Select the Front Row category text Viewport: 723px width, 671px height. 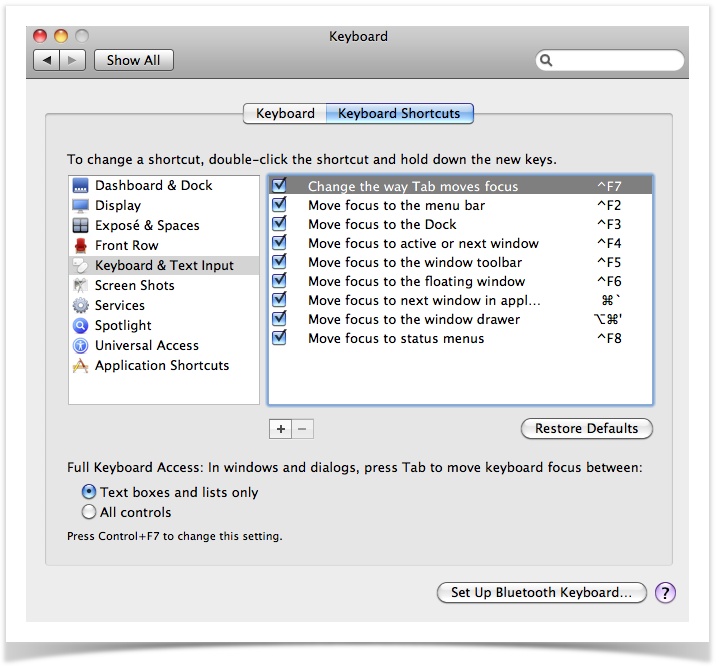(x=126, y=245)
